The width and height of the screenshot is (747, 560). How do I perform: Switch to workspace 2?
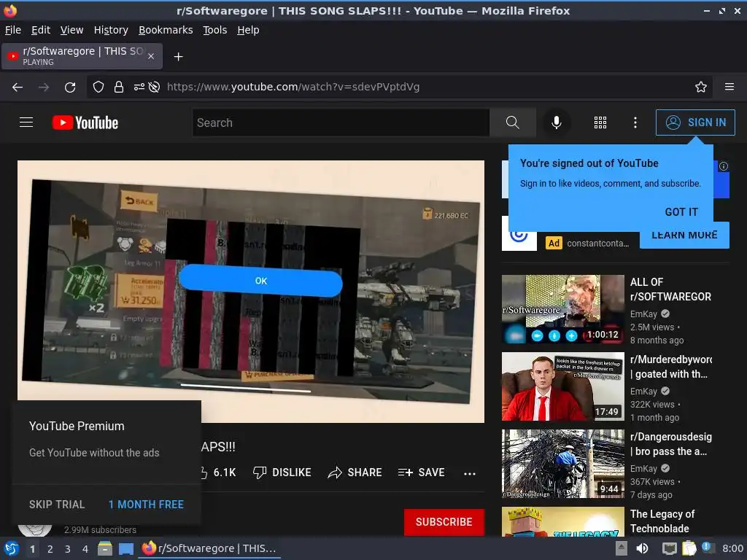(x=50, y=549)
